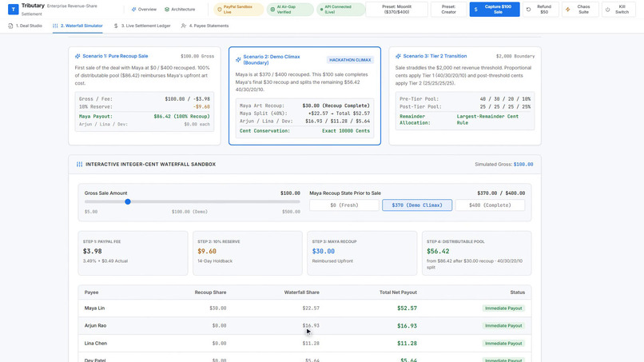Screen dimensions: 644x362
Task: Click the Status column header
Action: click(x=518, y=292)
